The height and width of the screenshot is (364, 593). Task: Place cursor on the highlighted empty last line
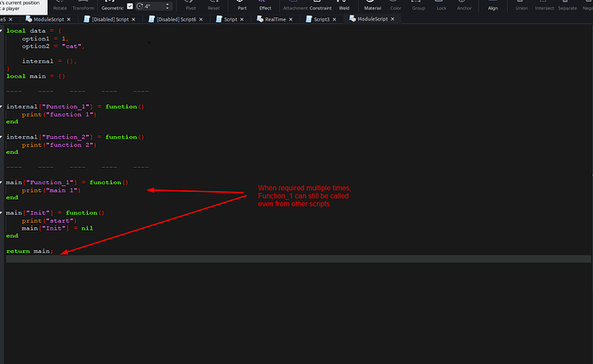click(299, 258)
